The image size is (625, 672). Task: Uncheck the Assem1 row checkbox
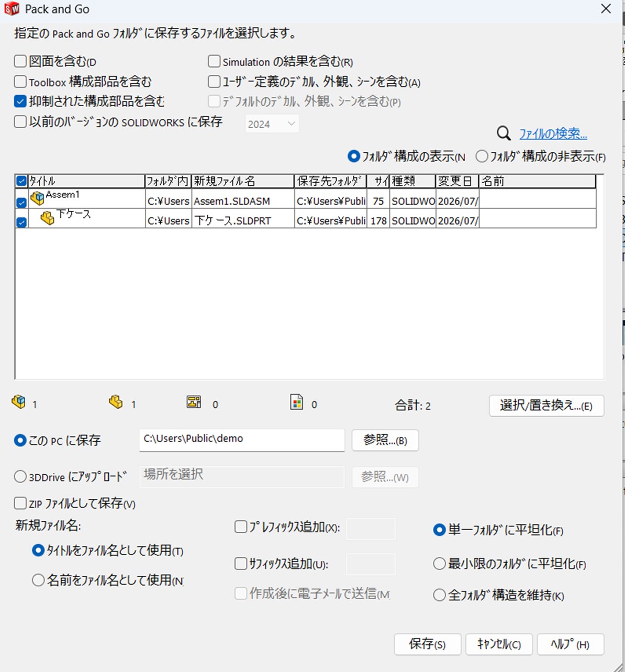coord(21,203)
